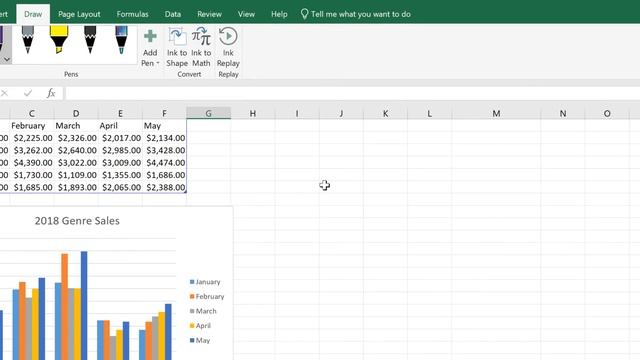Confirm entry with the checkmark icon
The image size is (640, 360).
pos(28,93)
